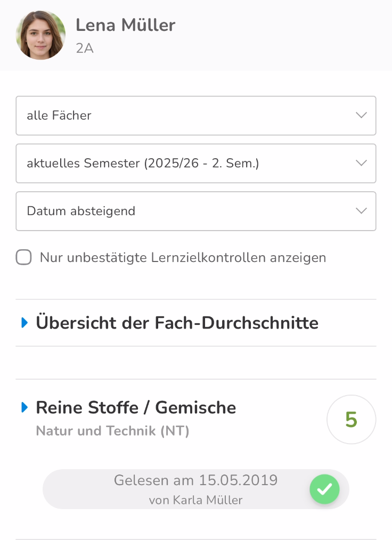Expand via blue triangle beside Reine Stoffe / Gemische
Screen dimensions: 392x540
tap(24, 407)
